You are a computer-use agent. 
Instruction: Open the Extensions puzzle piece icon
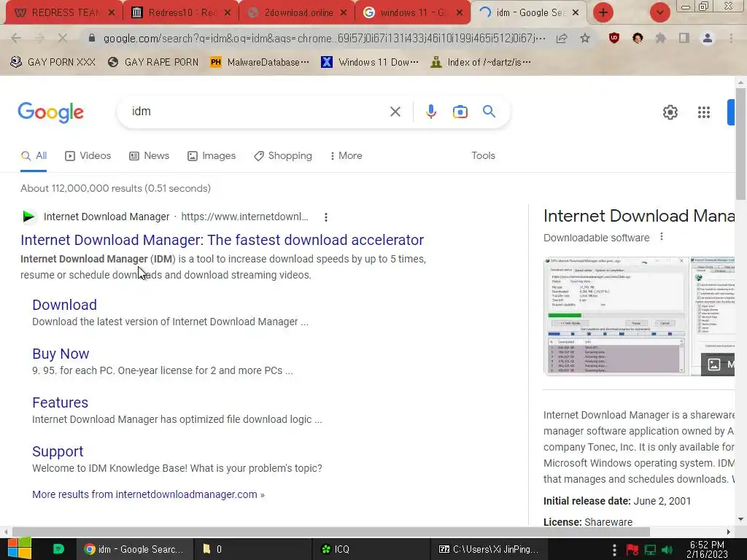(660, 38)
